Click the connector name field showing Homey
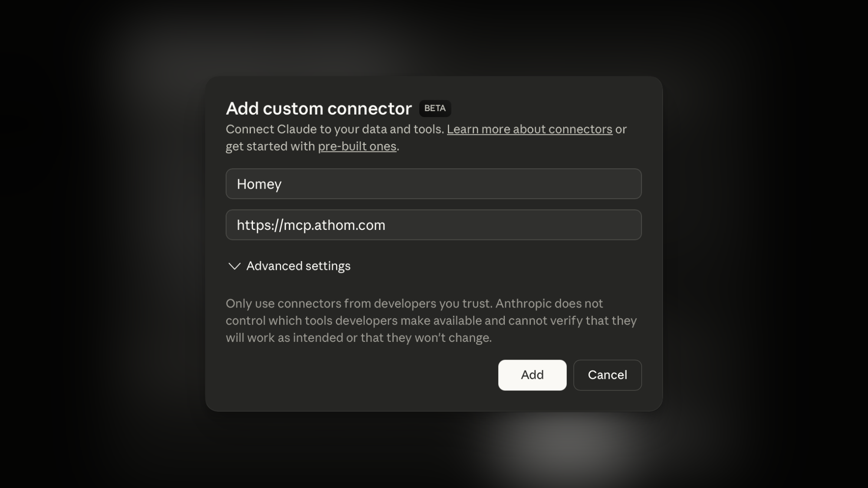This screenshot has height=488, width=868. (433, 184)
